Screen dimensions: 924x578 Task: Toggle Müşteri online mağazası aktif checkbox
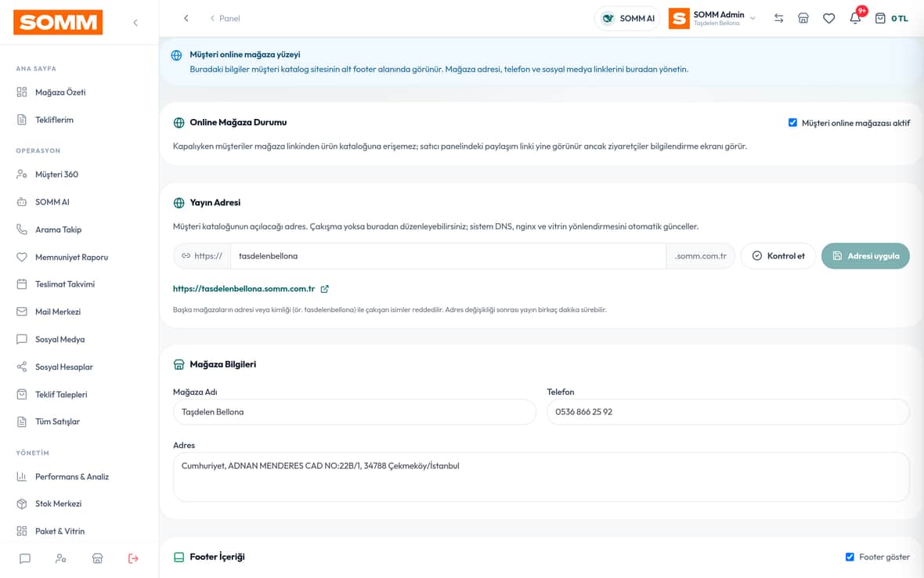(792, 122)
